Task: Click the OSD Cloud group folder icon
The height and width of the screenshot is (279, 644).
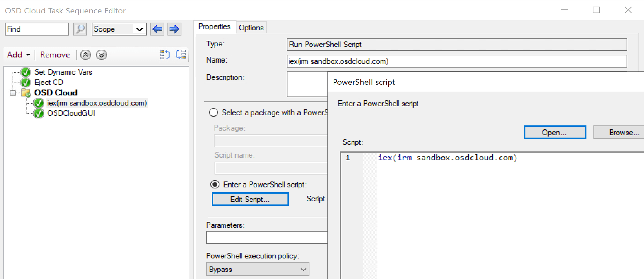Action: [26, 93]
